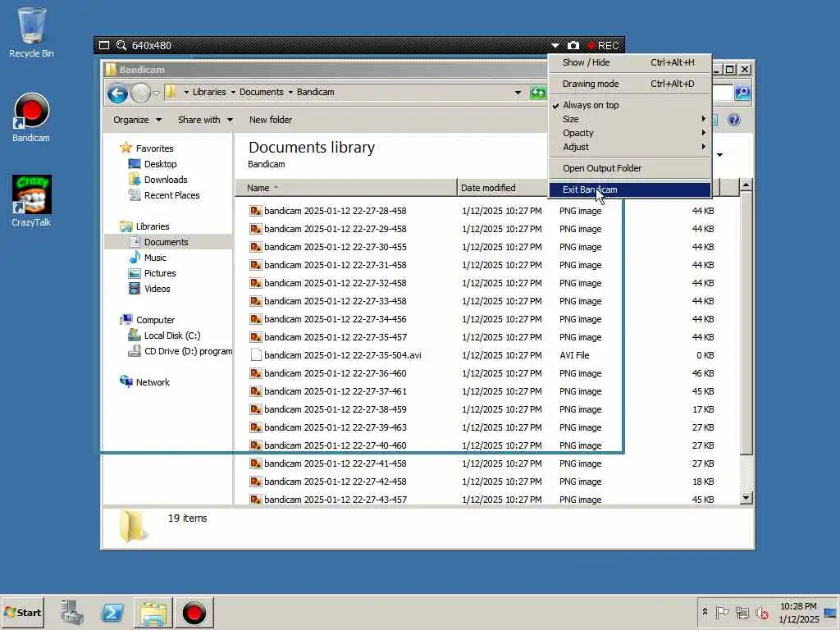Launch PowerShell from taskbar
This screenshot has width=840, height=630.
pyautogui.click(x=112, y=612)
